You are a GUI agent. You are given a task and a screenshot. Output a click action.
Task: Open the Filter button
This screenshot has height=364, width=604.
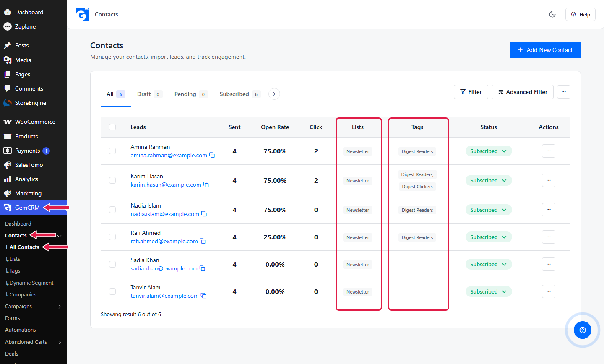[471, 92]
